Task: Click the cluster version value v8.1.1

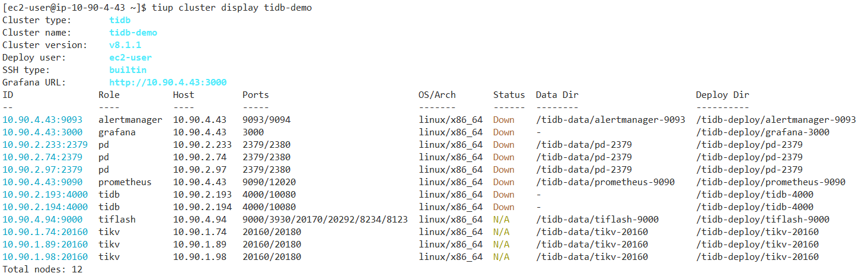Action: 125,45
